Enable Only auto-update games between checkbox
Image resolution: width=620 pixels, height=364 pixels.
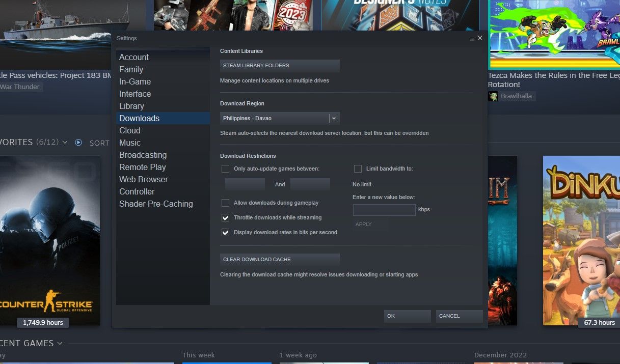click(x=225, y=169)
